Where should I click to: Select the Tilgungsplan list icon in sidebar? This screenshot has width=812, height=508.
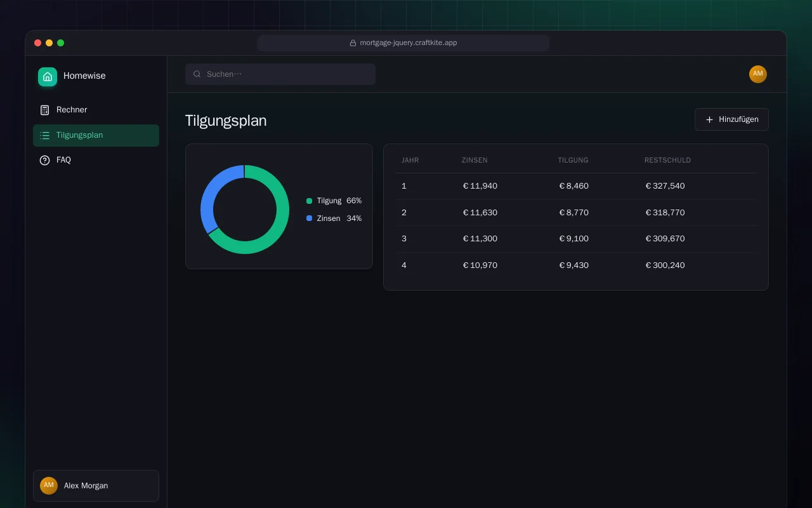(x=44, y=135)
